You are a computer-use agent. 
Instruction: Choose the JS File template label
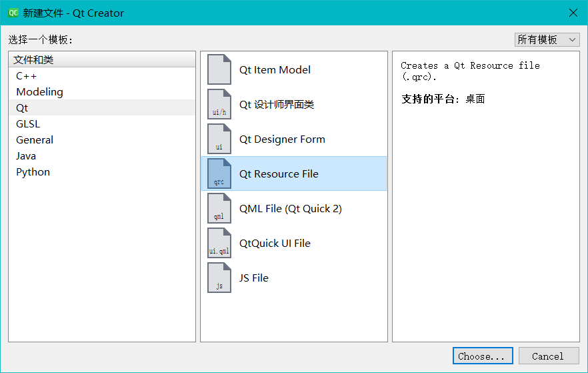(x=254, y=278)
